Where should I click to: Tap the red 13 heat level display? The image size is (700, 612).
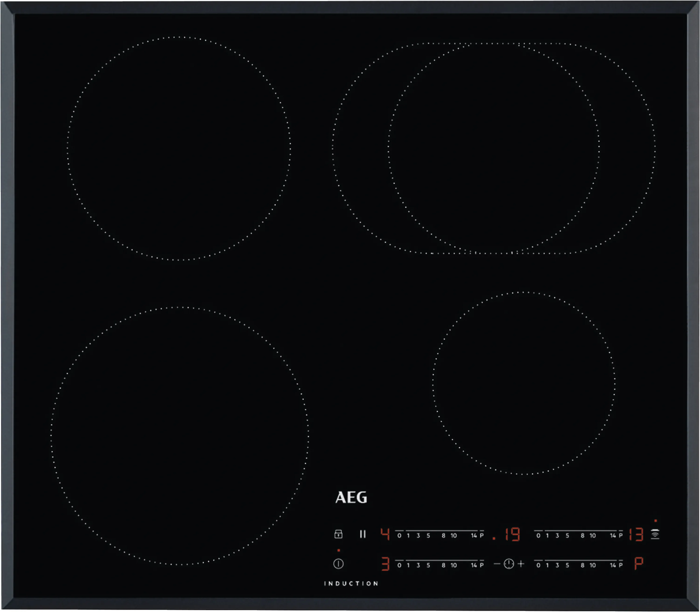tap(636, 535)
